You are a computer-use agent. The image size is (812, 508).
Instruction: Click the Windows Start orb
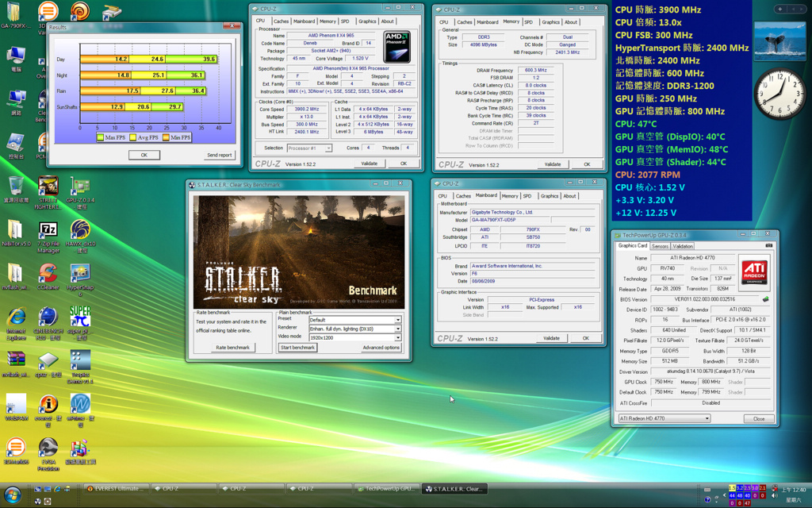[x=13, y=495]
